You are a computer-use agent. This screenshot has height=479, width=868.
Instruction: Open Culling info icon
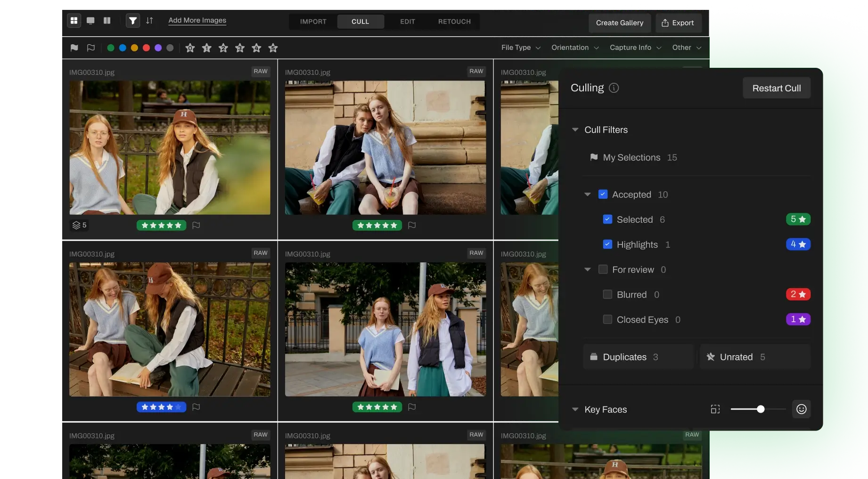[x=614, y=88]
